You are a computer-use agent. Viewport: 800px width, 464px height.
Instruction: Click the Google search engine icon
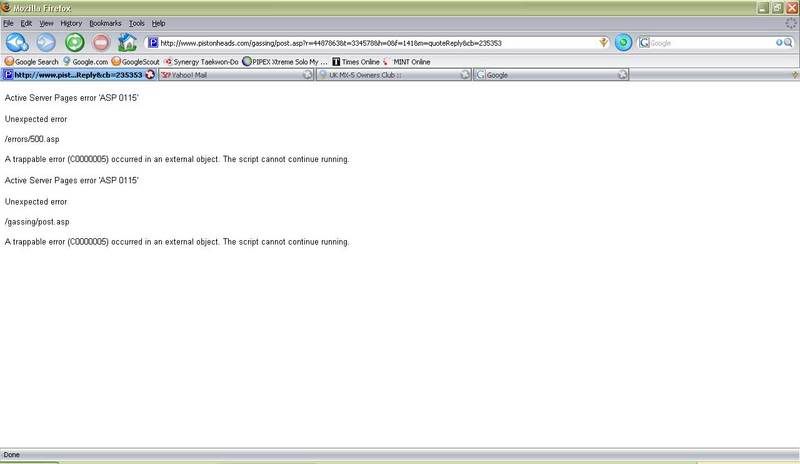(645, 43)
